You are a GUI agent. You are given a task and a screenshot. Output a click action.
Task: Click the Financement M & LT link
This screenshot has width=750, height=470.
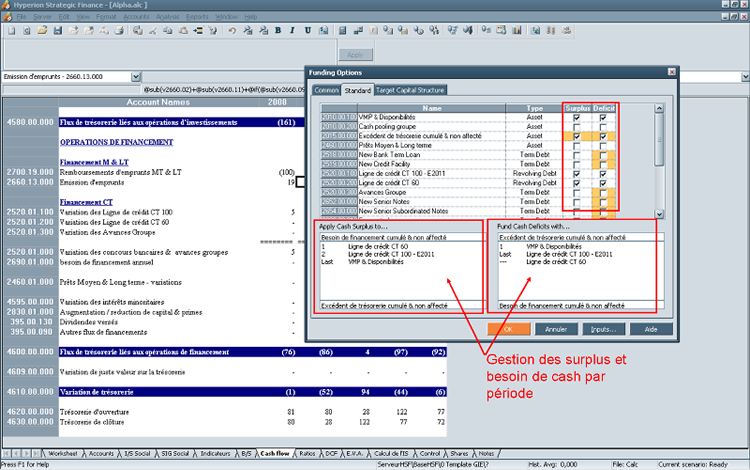94,162
